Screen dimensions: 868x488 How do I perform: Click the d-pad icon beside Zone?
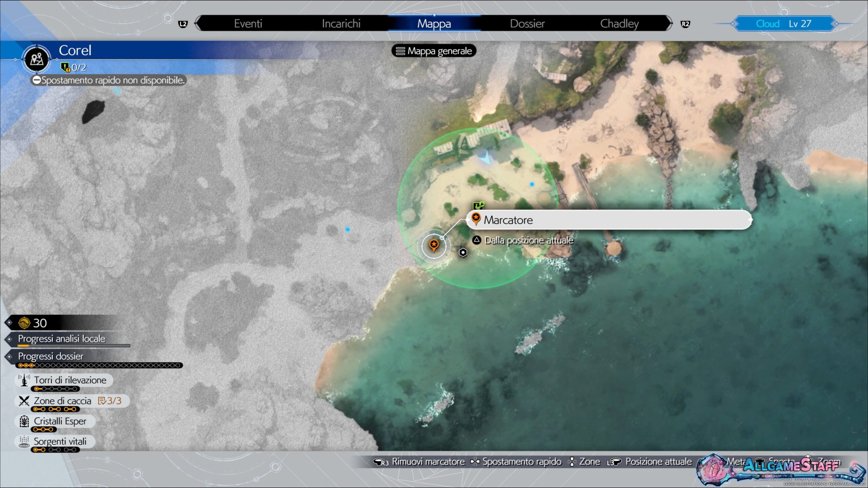572,462
